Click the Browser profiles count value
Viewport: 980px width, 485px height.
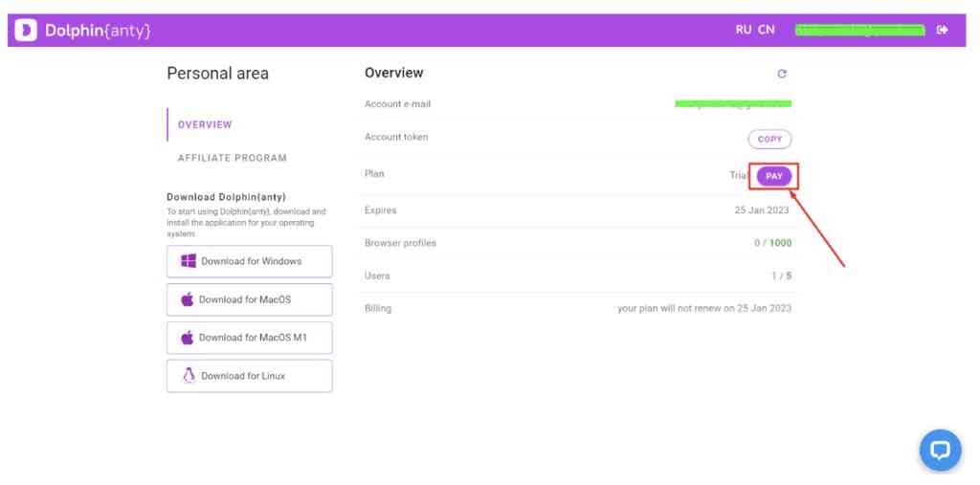pos(773,243)
